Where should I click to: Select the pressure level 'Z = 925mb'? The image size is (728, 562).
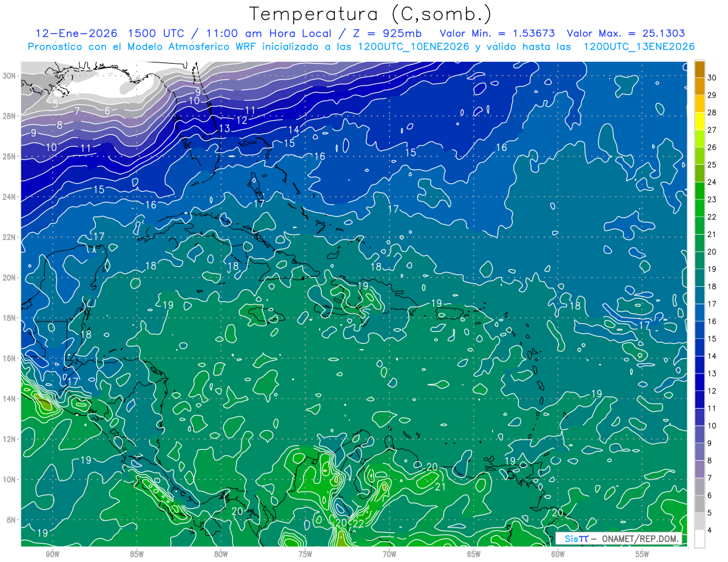[x=386, y=33]
